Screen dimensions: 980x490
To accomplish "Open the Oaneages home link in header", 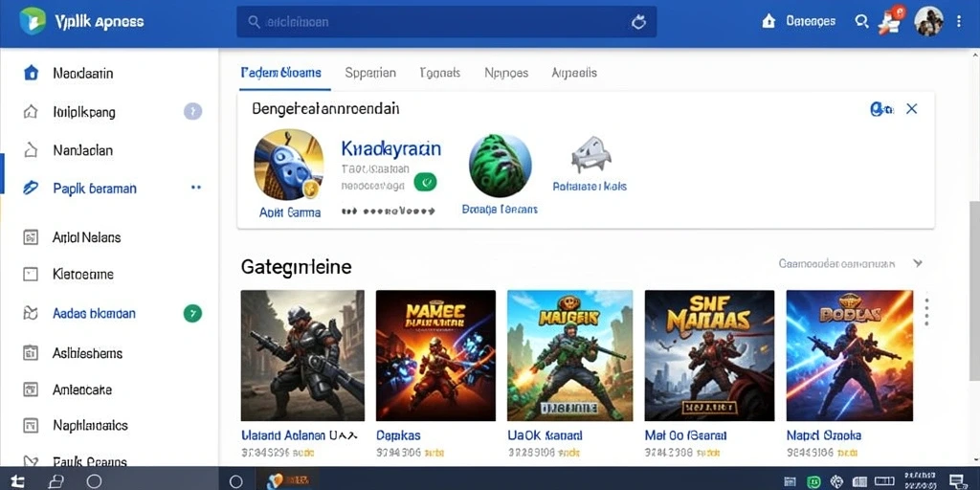I will coord(799,21).
